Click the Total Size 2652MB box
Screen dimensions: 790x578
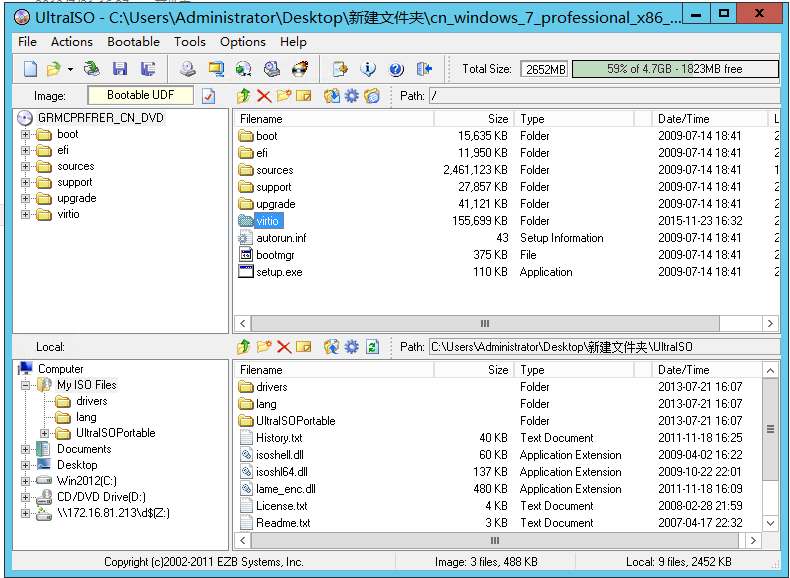[544, 69]
